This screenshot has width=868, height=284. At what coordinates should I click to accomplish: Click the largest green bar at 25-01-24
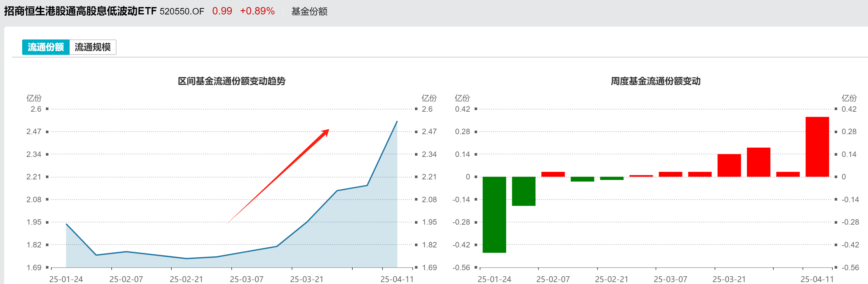[x=494, y=215]
